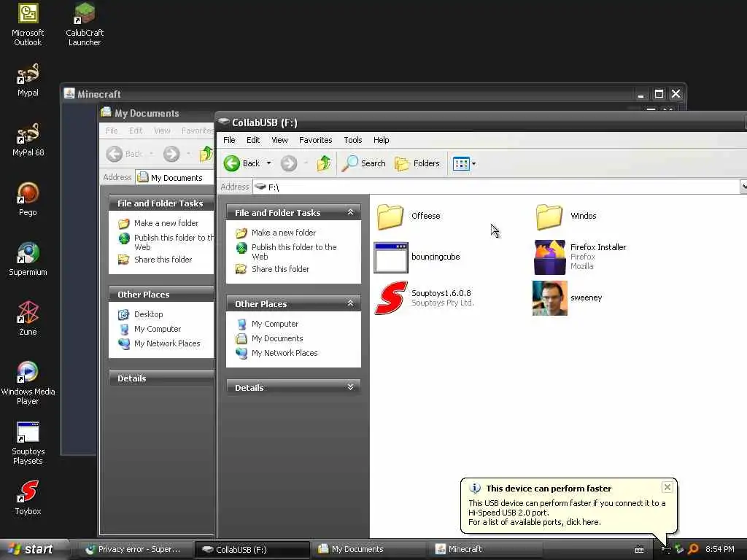This screenshot has width=747, height=560.
Task: Open the Edit menu in CollabUSB
Action: click(x=253, y=140)
